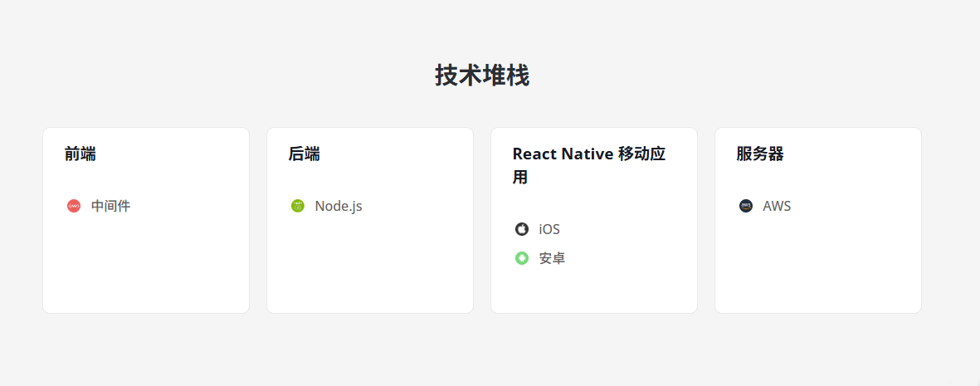
Task: Click the gray page background below the cards
Action: pyautogui.click(x=490, y=353)
